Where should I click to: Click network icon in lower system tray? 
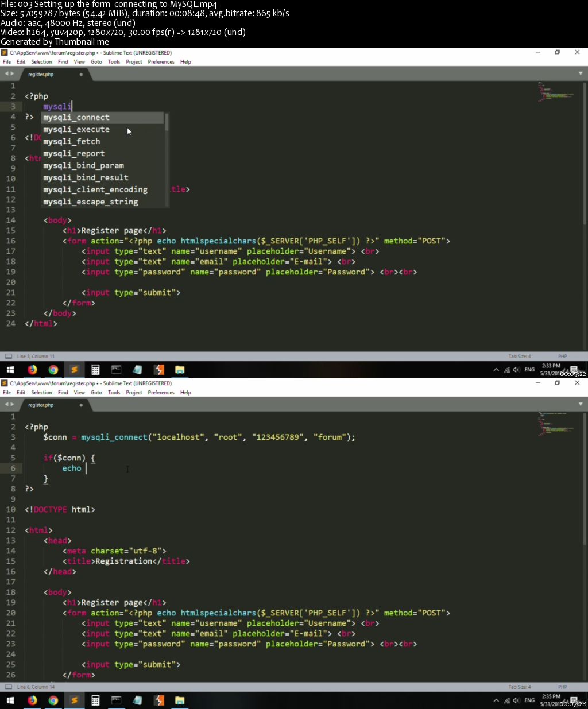click(507, 700)
